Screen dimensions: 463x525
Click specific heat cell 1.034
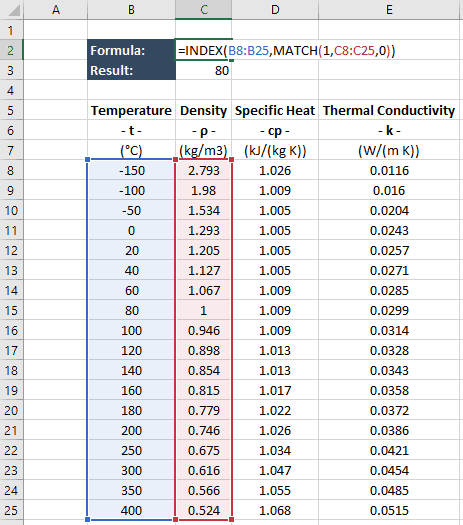point(275,450)
